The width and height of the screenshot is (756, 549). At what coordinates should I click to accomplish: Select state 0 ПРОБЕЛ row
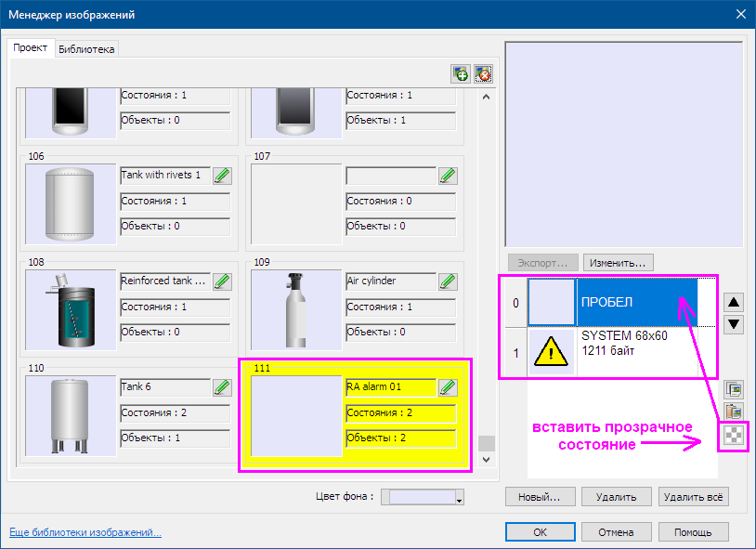[x=610, y=303]
